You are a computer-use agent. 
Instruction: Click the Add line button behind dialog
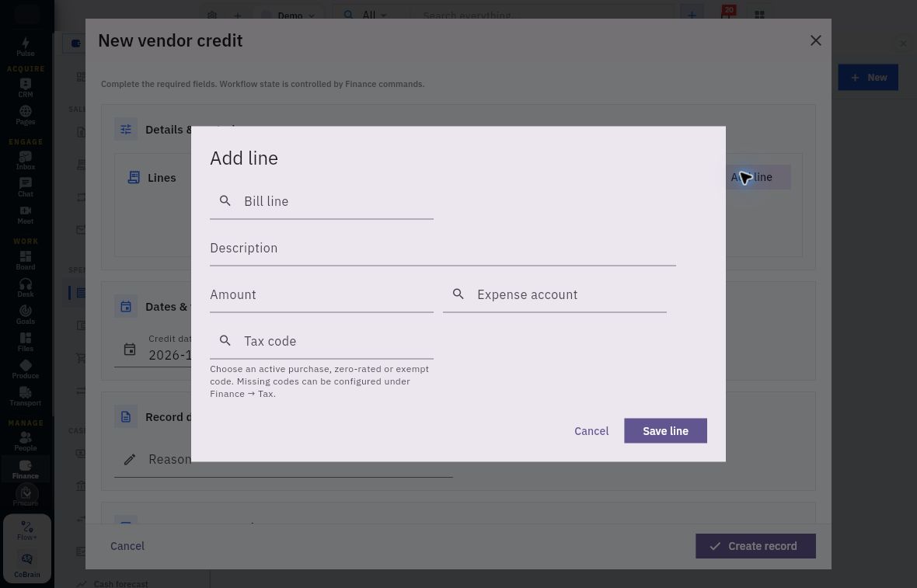[758, 177]
